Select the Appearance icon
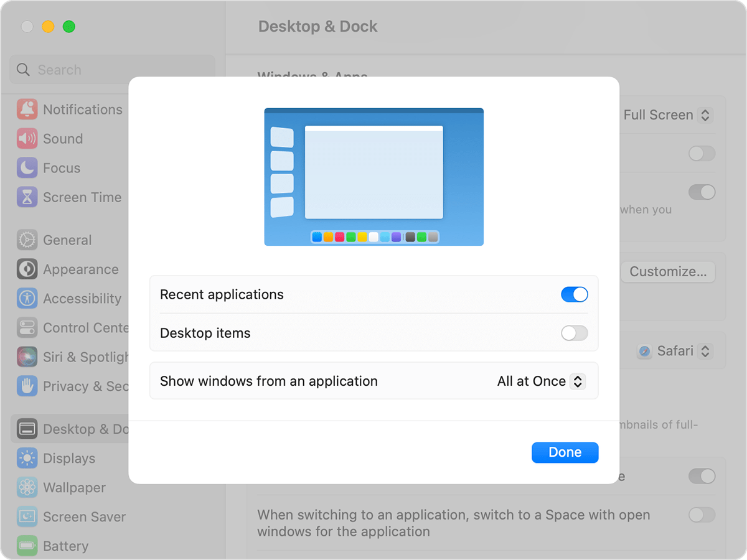747x560 pixels. click(27, 269)
